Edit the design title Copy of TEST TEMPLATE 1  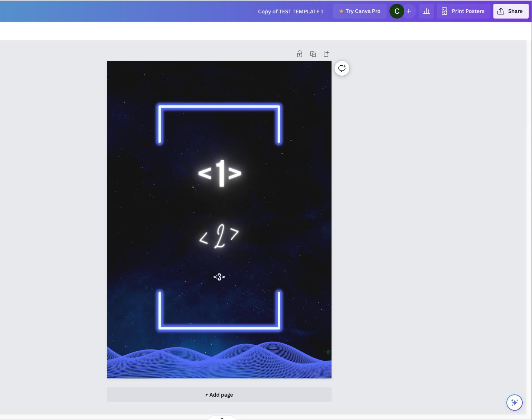[291, 12]
